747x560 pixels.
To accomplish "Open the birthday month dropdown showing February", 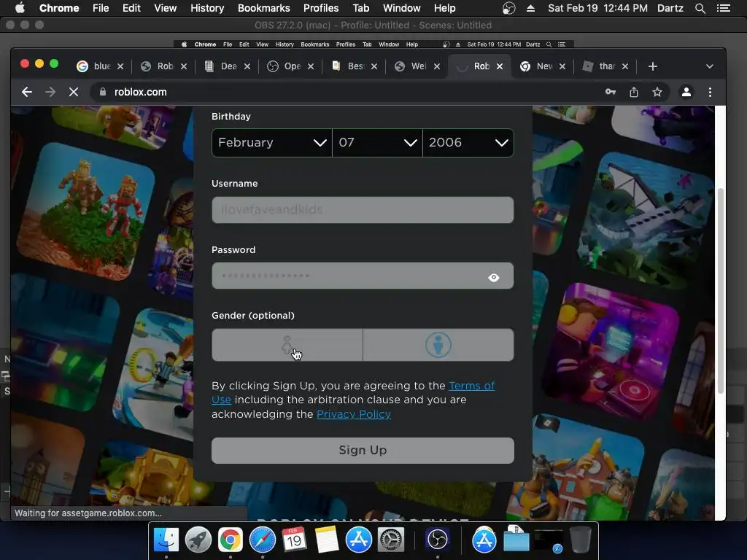I will coord(272,142).
